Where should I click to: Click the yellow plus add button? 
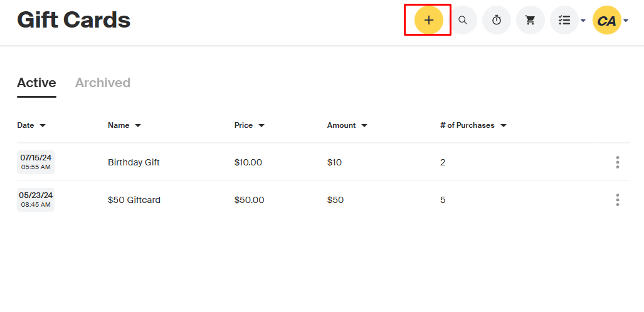(x=428, y=20)
